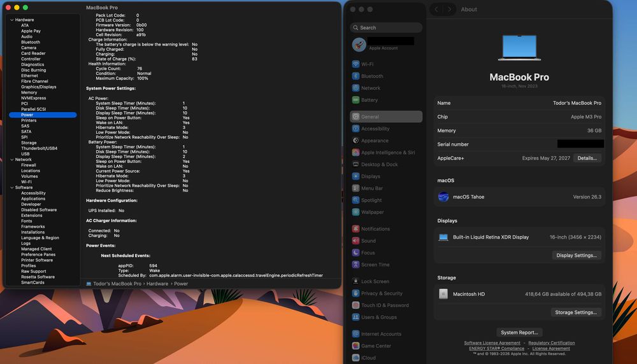Open Displays icon in sidebar
Viewport: 637px width, 364px height.
(x=355, y=176)
